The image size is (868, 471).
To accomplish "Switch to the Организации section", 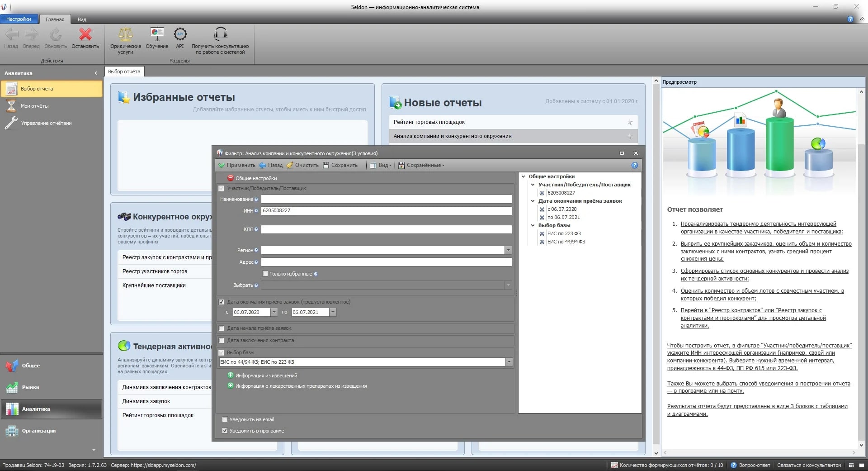I will tap(52, 431).
